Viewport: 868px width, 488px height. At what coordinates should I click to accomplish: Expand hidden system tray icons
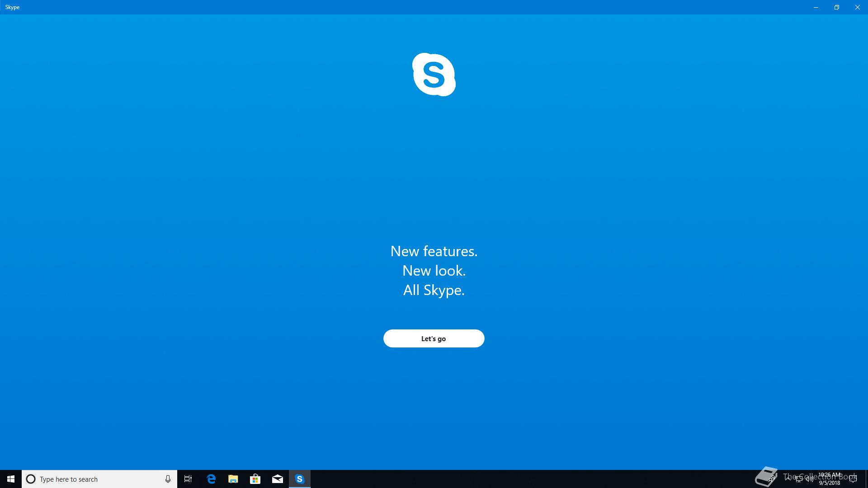[x=788, y=479]
